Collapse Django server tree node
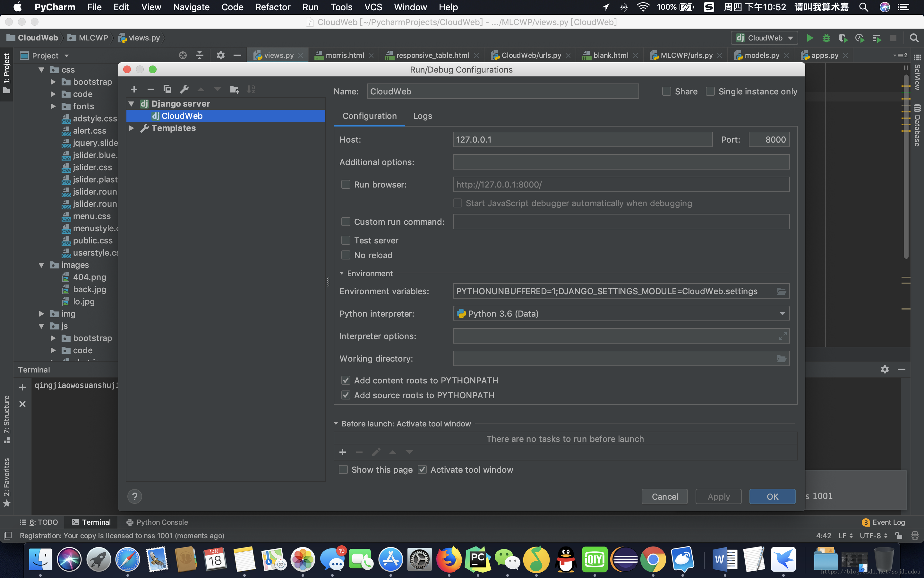Image resolution: width=924 pixels, height=578 pixels. coord(131,104)
